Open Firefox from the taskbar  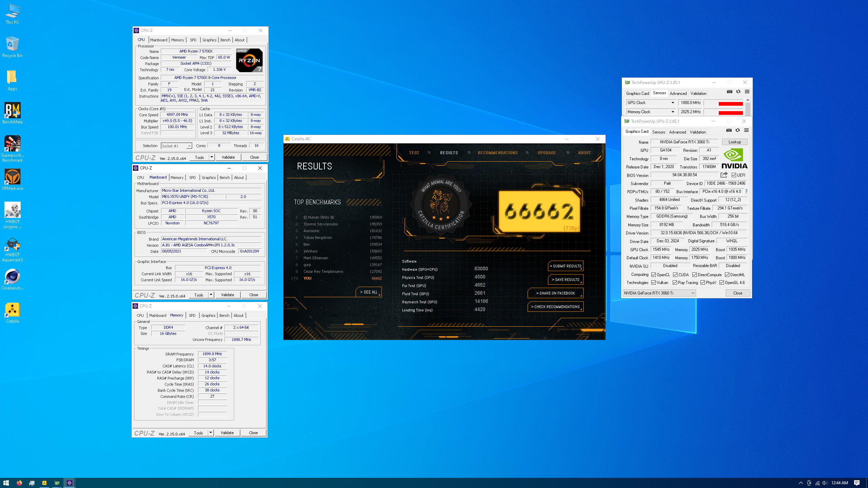[x=19, y=483]
